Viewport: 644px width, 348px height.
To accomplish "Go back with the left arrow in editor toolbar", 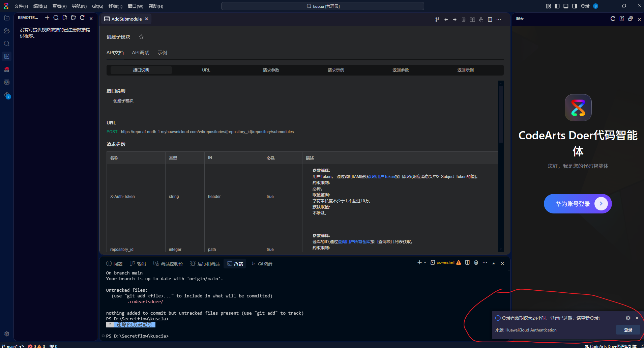I will pos(446,20).
